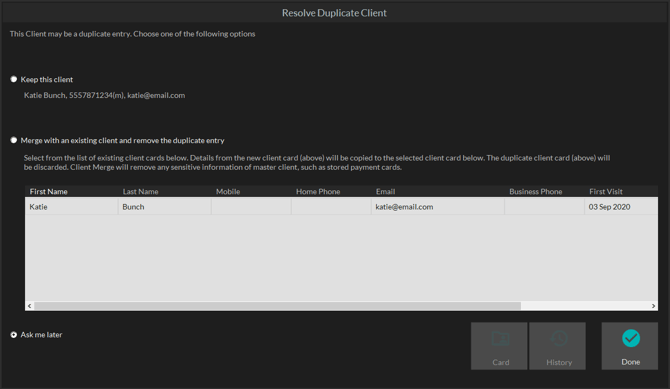Select the Katie row in client list
670x389 pixels.
coord(341,206)
